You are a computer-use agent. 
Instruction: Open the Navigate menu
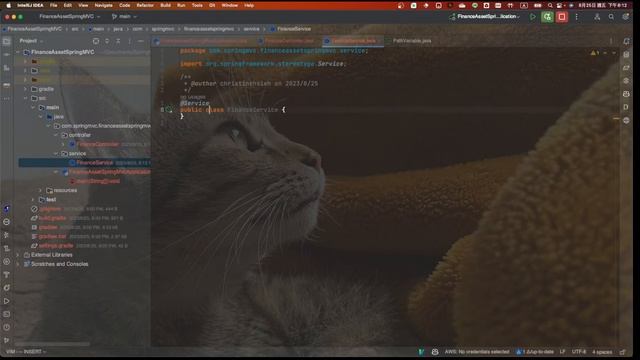point(103,5)
